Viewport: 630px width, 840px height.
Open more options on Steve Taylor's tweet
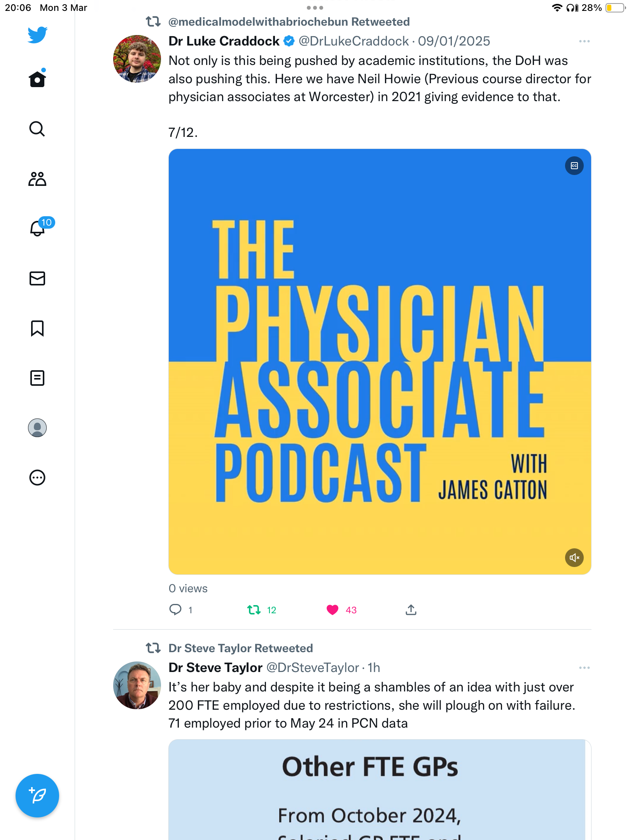(x=584, y=668)
